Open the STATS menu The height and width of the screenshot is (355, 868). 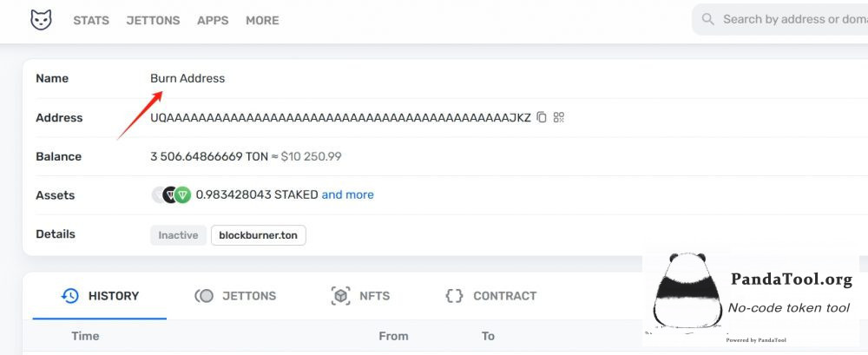pos(91,21)
